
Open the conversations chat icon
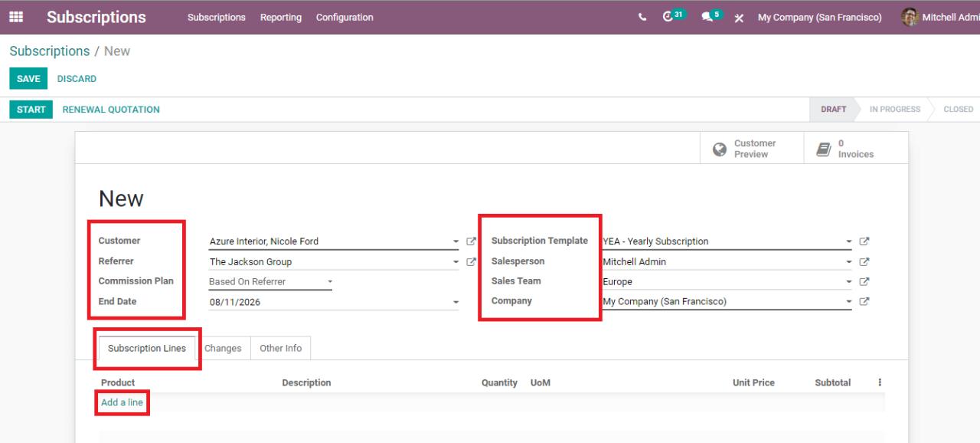707,17
